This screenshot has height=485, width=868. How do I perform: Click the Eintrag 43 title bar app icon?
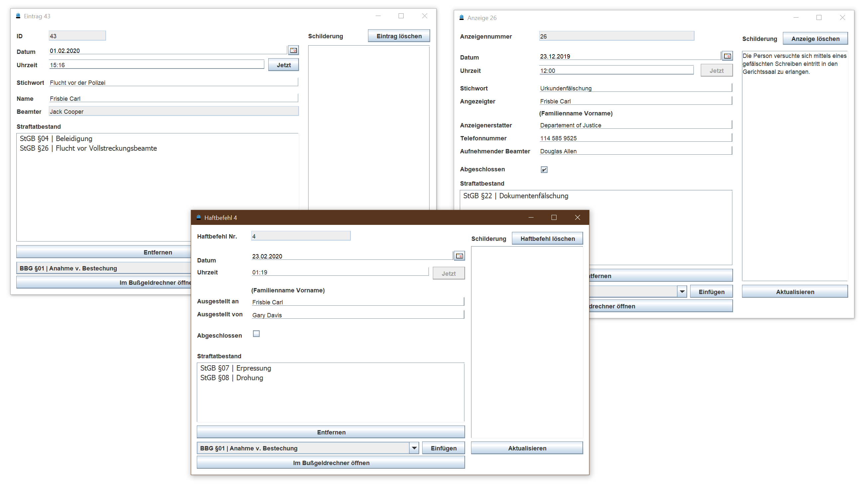(x=18, y=16)
